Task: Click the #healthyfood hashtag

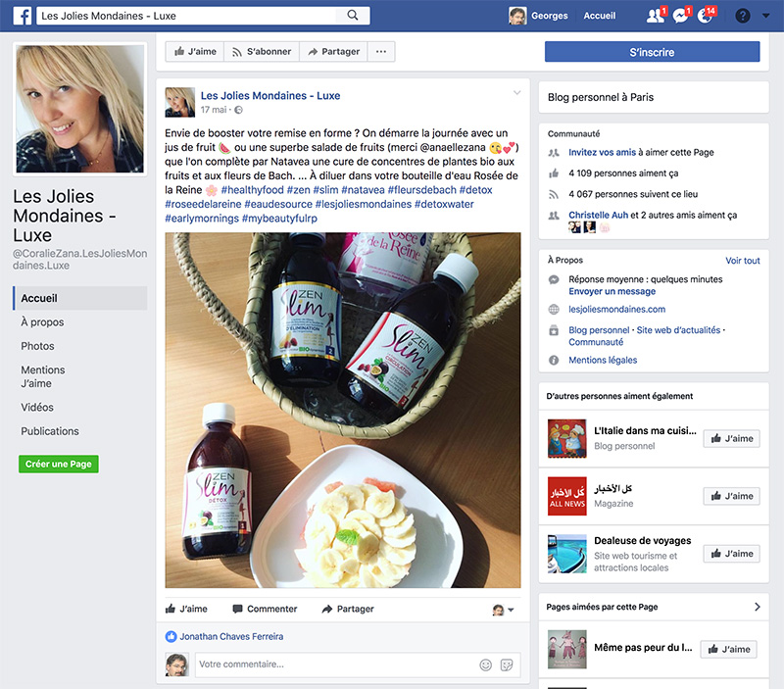Action: [253, 190]
